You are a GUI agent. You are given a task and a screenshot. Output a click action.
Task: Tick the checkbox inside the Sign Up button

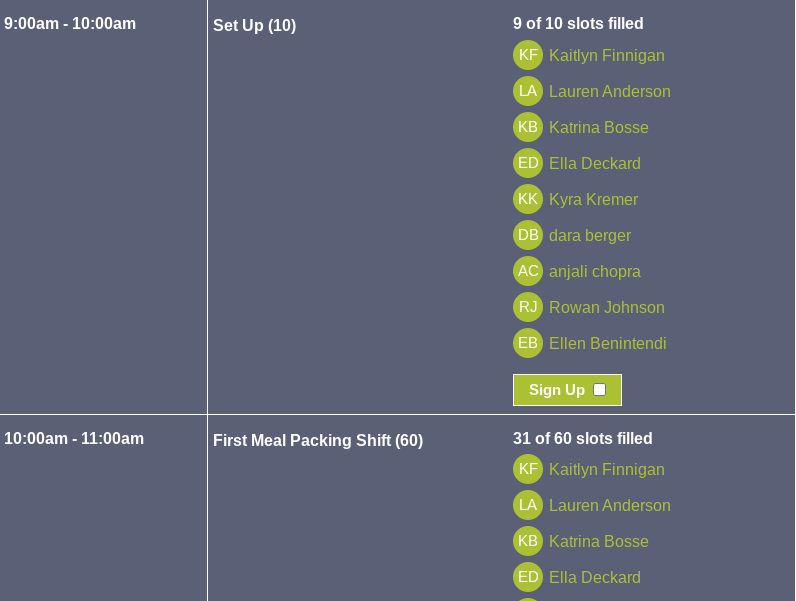[x=599, y=390]
